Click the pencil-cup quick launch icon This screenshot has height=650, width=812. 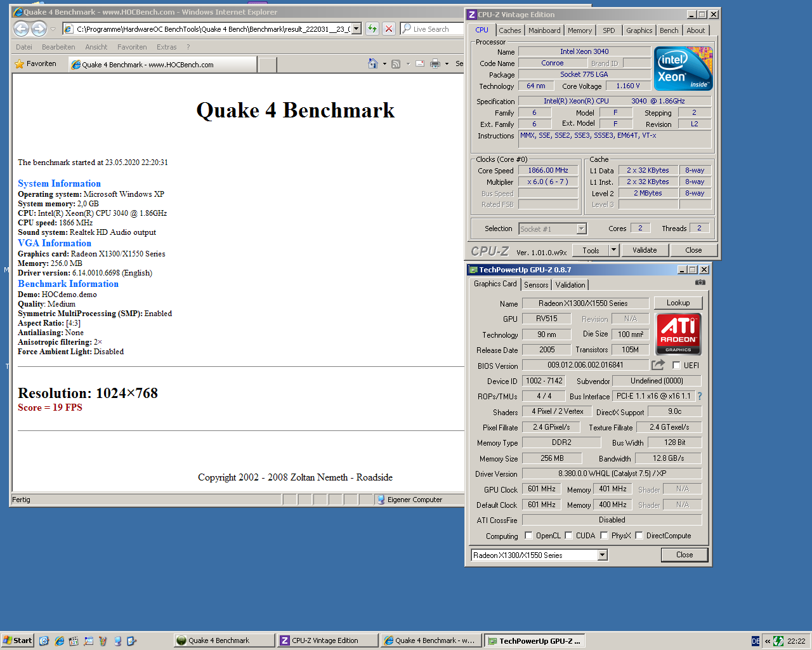point(103,641)
